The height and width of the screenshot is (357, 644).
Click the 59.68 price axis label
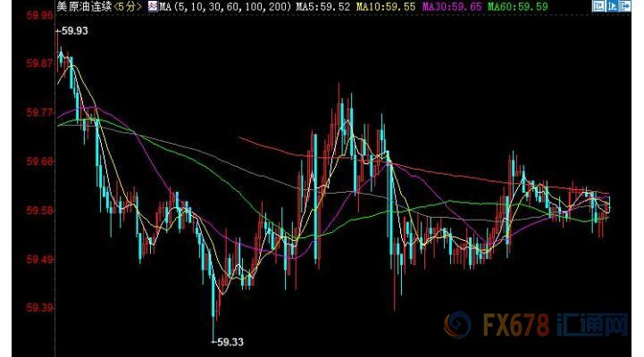pos(38,162)
